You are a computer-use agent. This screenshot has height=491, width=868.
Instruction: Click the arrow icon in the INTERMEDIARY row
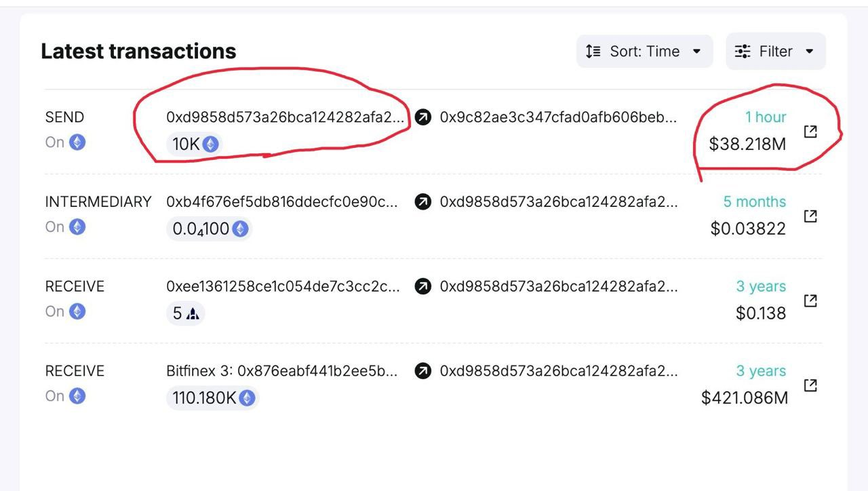pyautogui.click(x=423, y=201)
